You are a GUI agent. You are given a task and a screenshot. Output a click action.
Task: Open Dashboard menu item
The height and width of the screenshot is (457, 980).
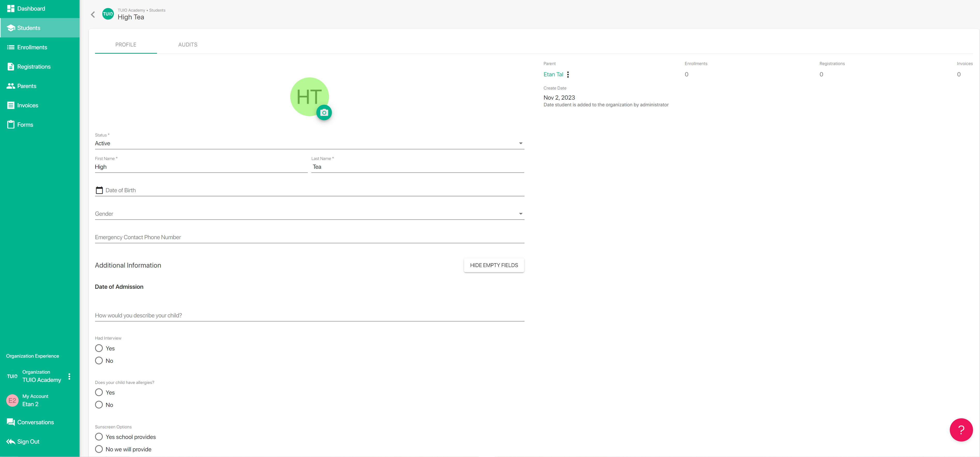[40, 8]
